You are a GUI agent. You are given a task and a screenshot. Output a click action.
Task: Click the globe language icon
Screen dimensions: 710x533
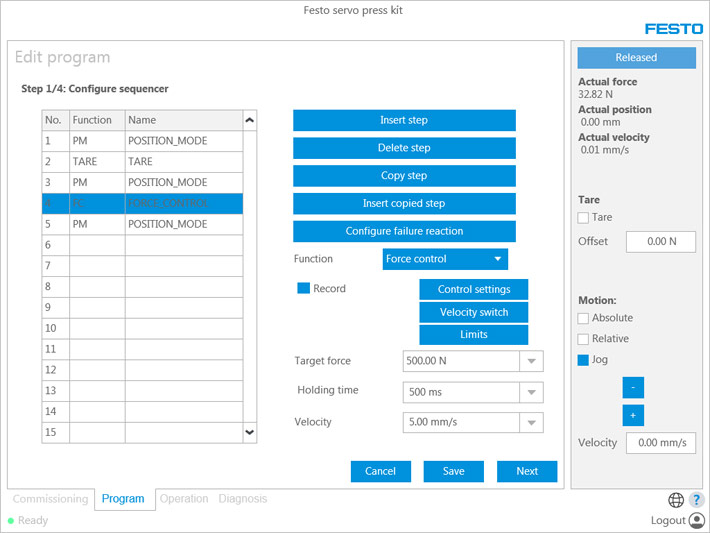pos(676,500)
